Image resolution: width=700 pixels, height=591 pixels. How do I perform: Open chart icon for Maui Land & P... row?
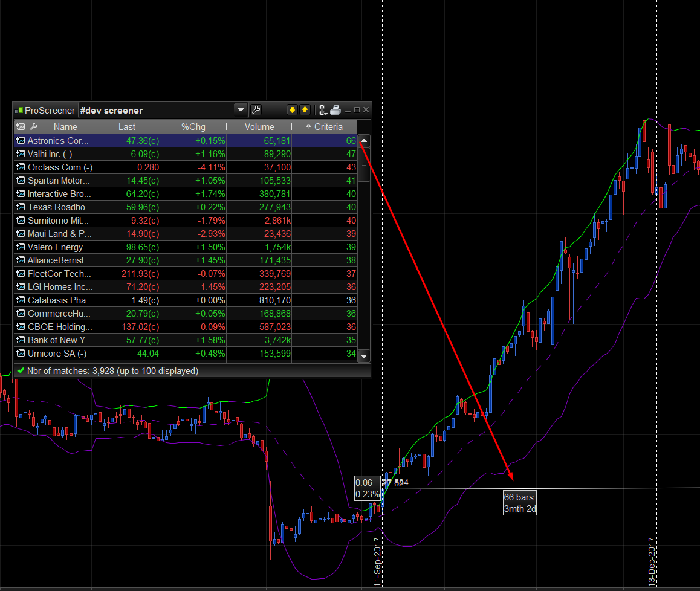(21, 233)
